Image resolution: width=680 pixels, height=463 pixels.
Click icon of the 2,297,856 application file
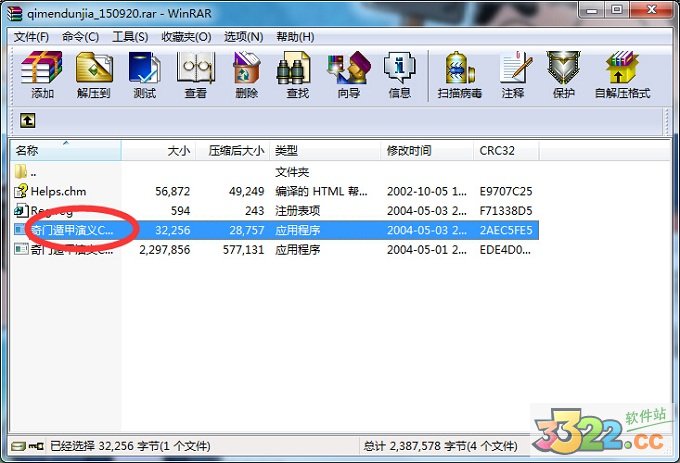click(21, 249)
